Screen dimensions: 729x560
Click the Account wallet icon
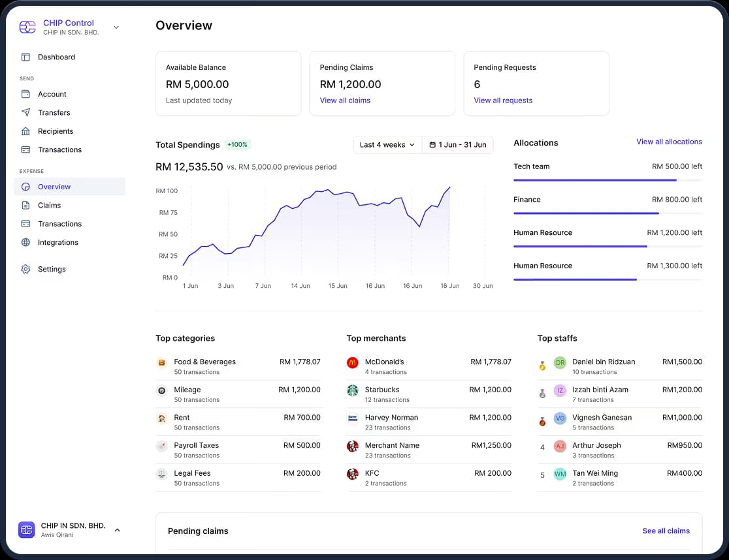[x=25, y=94]
